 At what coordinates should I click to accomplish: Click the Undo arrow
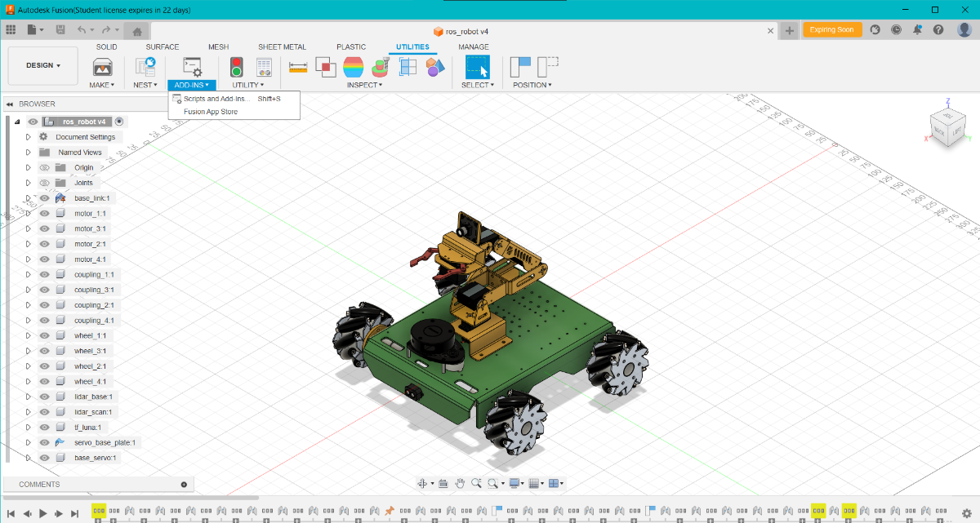coord(81,29)
